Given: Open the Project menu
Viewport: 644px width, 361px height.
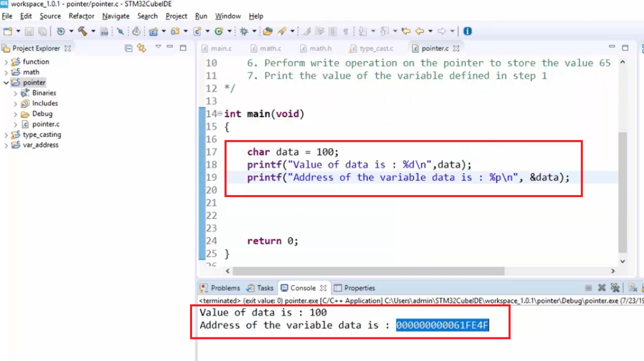Looking at the screenshot, I should tap(177, 16).
